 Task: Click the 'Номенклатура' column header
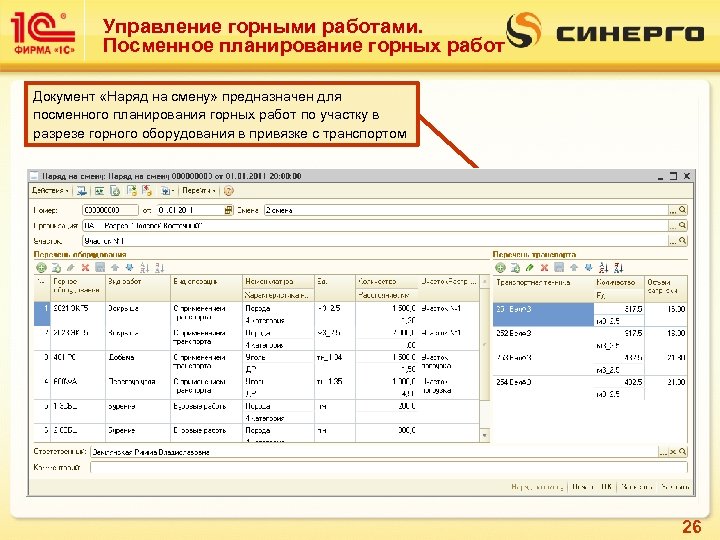click(278, 281)
